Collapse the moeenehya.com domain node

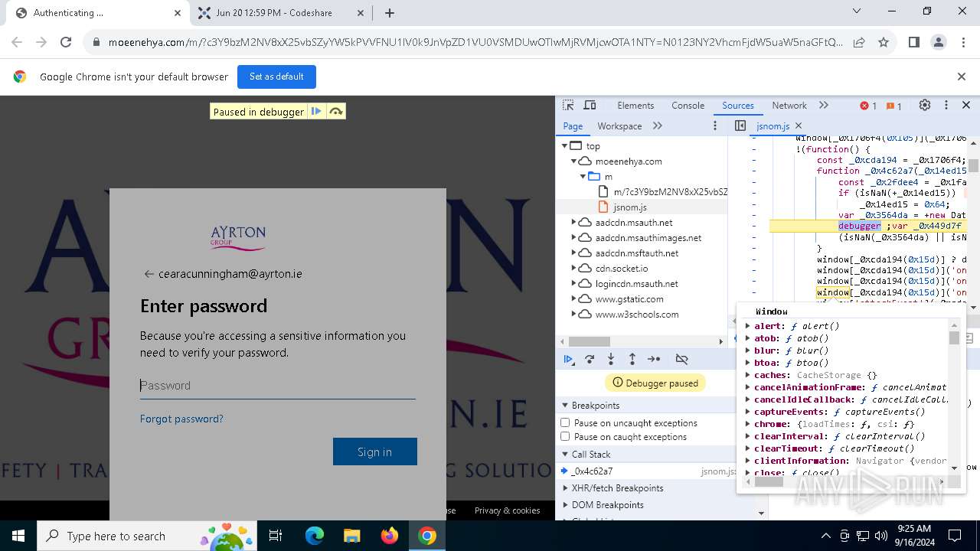tap(573, 161)
